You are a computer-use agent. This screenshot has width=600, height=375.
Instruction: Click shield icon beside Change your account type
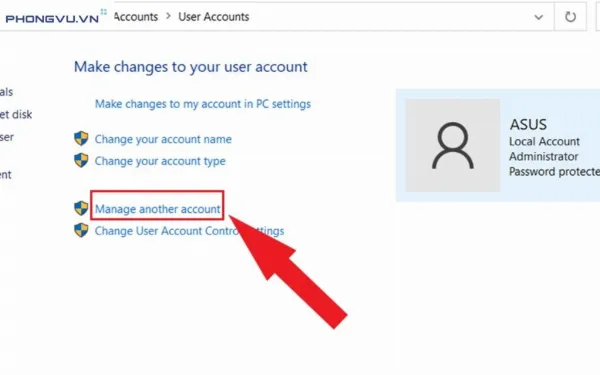tap(81, 160)
